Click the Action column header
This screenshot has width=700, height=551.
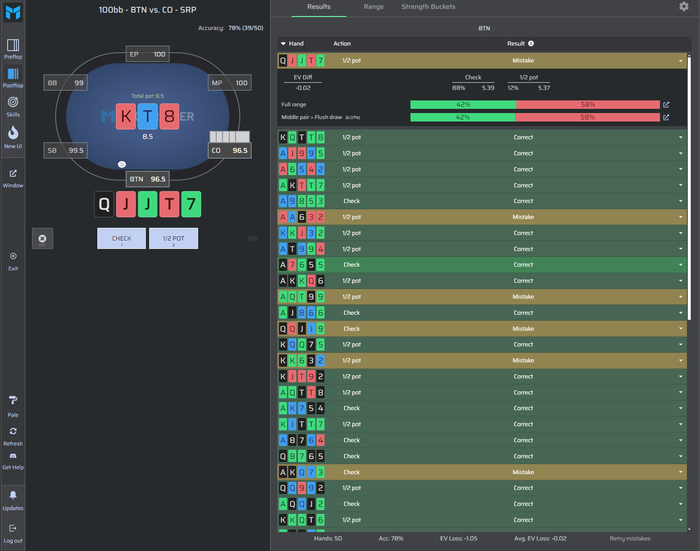click(x=342, y=43)
